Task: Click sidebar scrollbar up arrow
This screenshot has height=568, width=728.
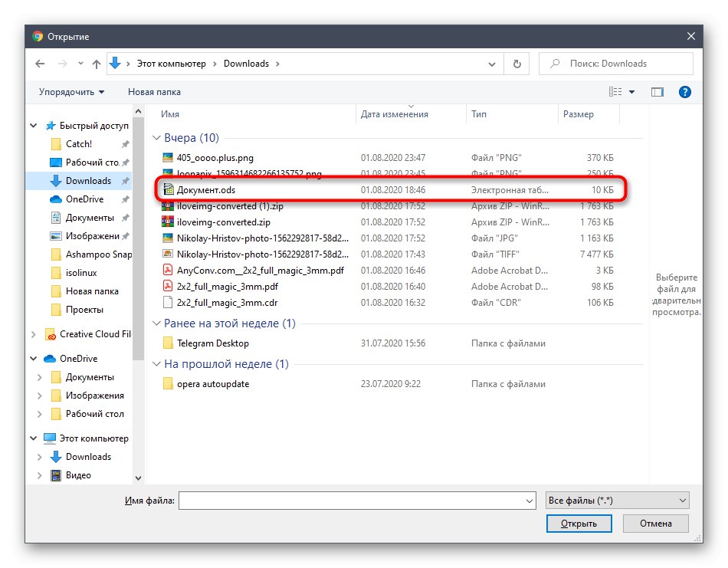Action: [138, 111]
